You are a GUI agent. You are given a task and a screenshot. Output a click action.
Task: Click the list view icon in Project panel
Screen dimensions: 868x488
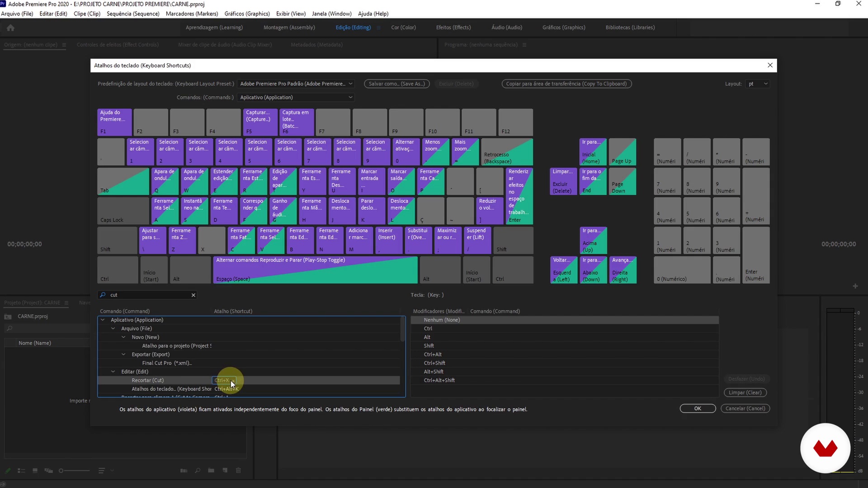tap(21, 470)
